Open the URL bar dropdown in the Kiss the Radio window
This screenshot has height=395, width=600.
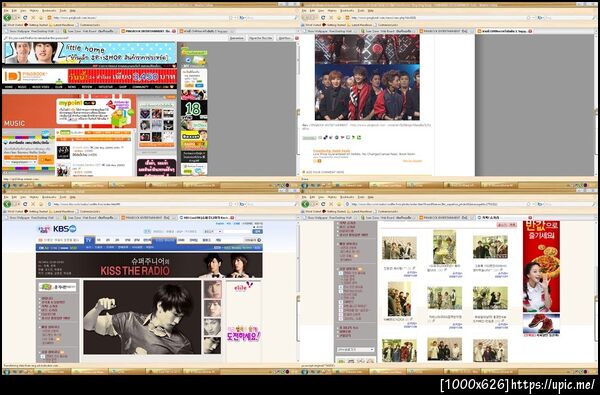coord(235,204)
